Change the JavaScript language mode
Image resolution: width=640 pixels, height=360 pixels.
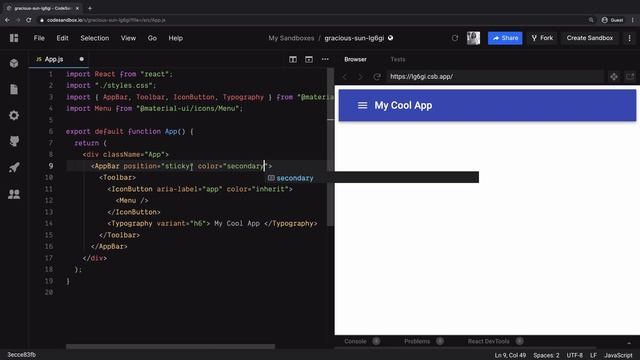(618, 355)
